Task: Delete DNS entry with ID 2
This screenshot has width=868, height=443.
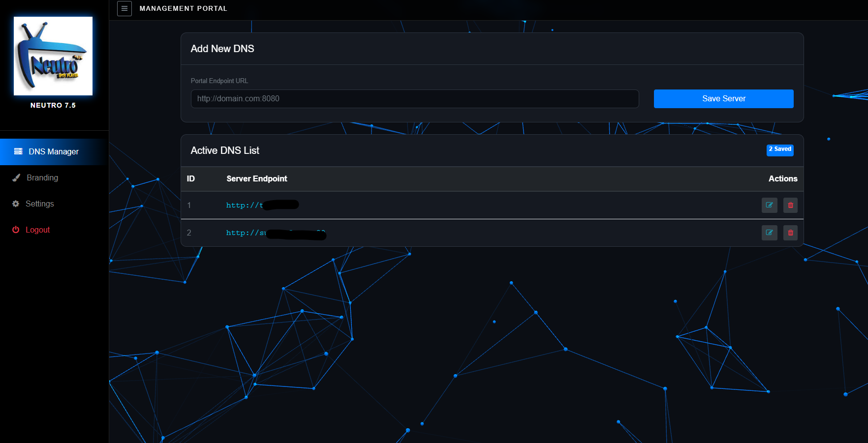Action: click(790, 233)
